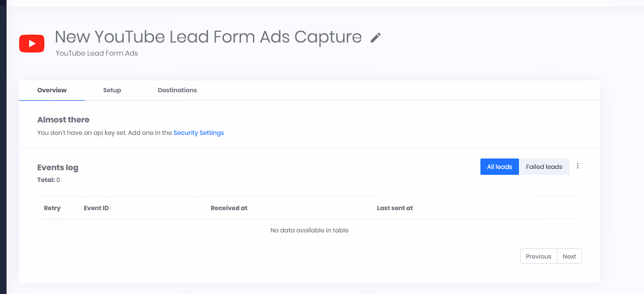This screenshot has width=644, height=294.
Task: Click the 'Total: 0' count text
Action: point(49,180)
